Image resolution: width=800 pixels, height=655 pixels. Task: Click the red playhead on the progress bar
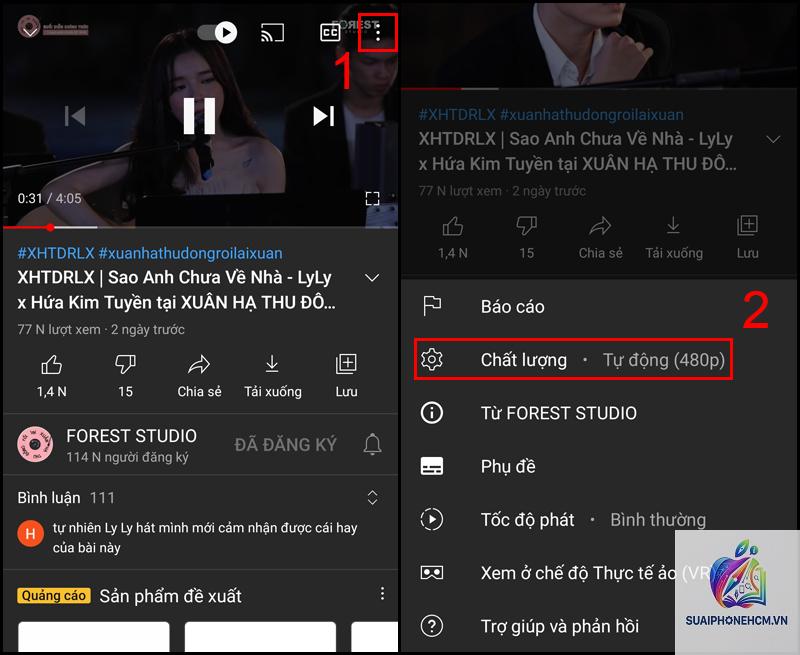click(49, 227)
